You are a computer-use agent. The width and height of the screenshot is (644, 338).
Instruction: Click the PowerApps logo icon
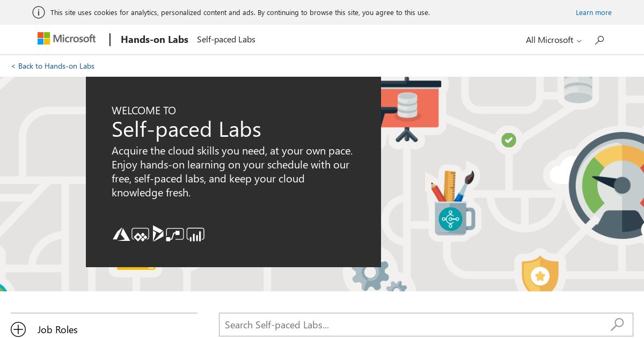(140, 234)
